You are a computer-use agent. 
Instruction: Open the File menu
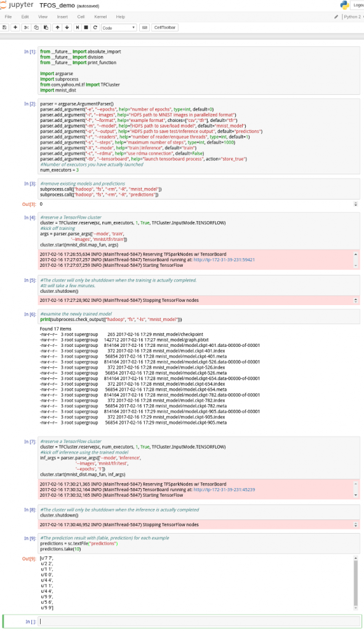(x=8, y=17)
